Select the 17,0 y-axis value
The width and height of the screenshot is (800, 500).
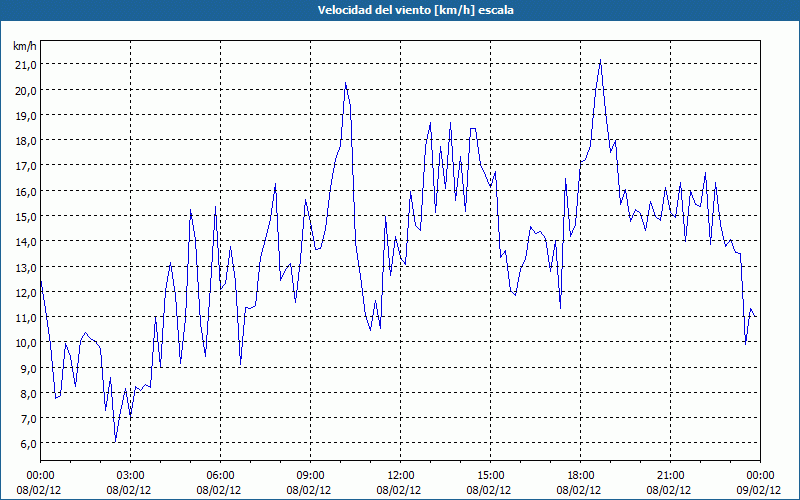coord(26,166)
